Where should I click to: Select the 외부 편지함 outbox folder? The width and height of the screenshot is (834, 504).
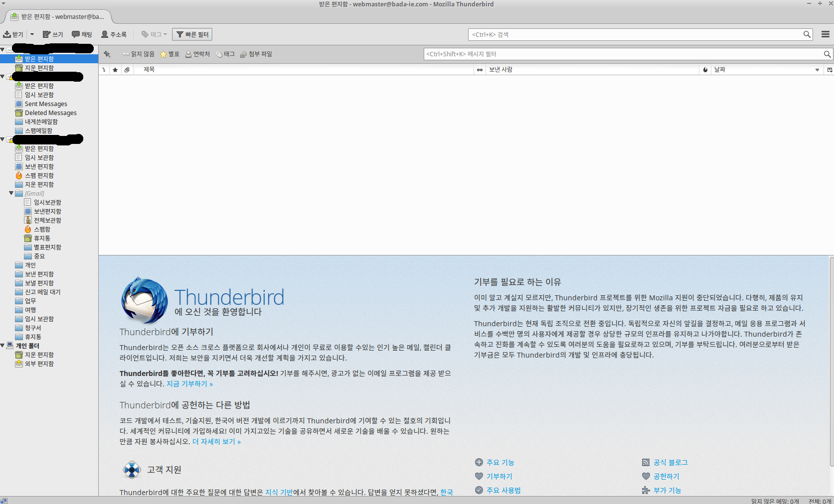39,364
